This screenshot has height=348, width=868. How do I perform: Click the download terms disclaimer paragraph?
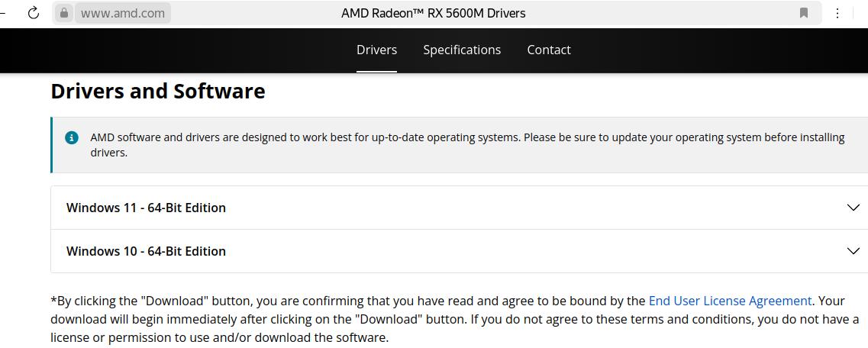tap(382, 319)
